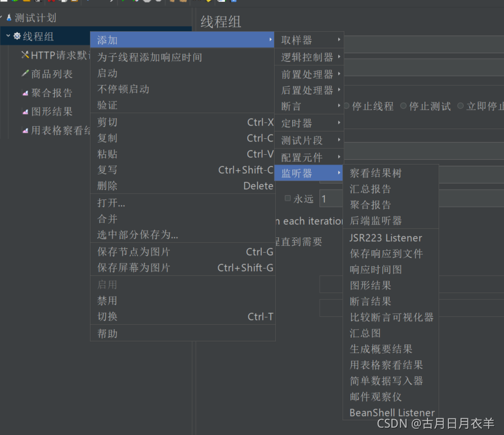Collapse the 线程组 tree node
Viewport: 504px width, 435px height.
click(x=9, y=35)
